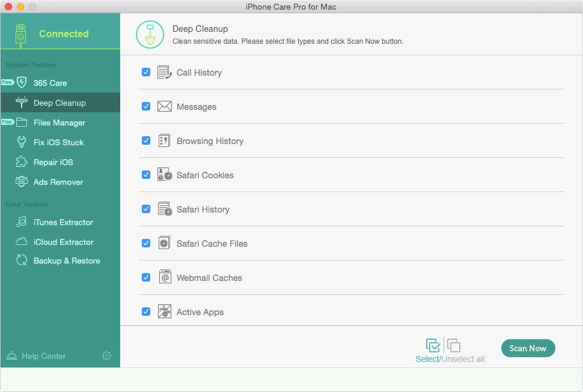Click the iCloud Extractor cloud icon
The image size is (583, 392).
click(22, 242)
